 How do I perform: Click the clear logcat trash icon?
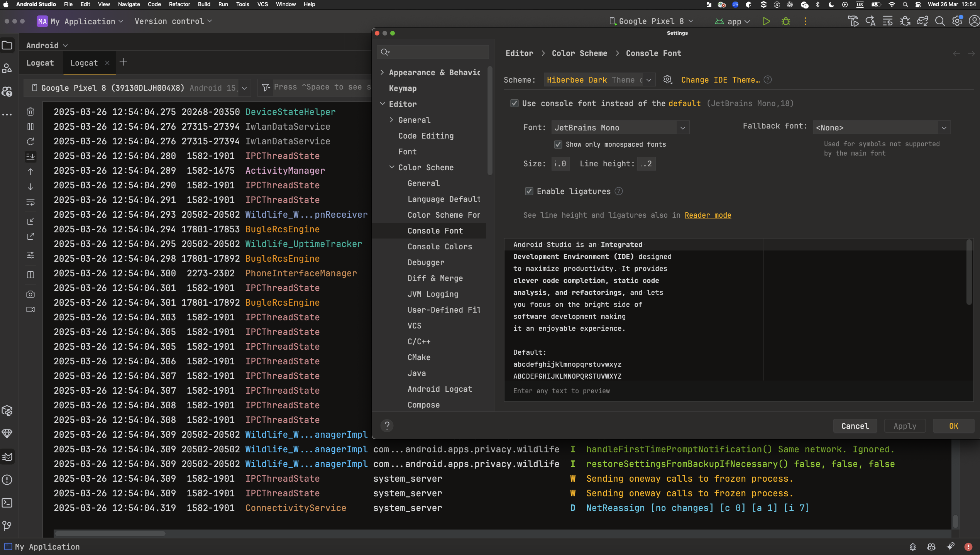[30, 112]
